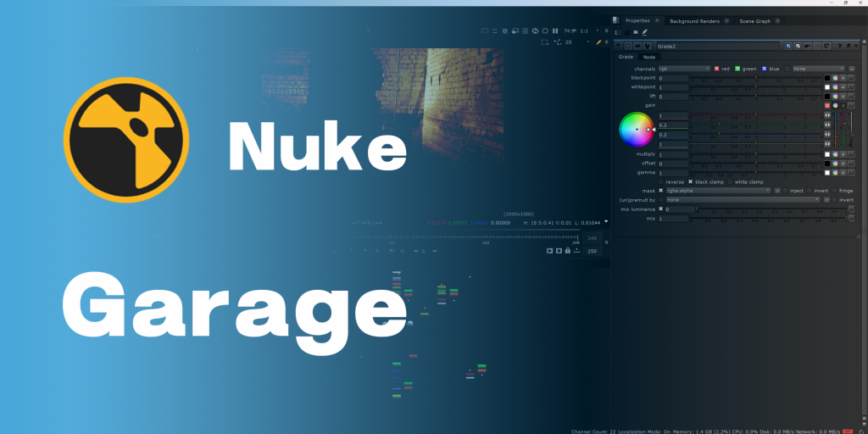Click the viewer pencil paint icon
This screenshot has height=434, width=868.
[598, 42]
